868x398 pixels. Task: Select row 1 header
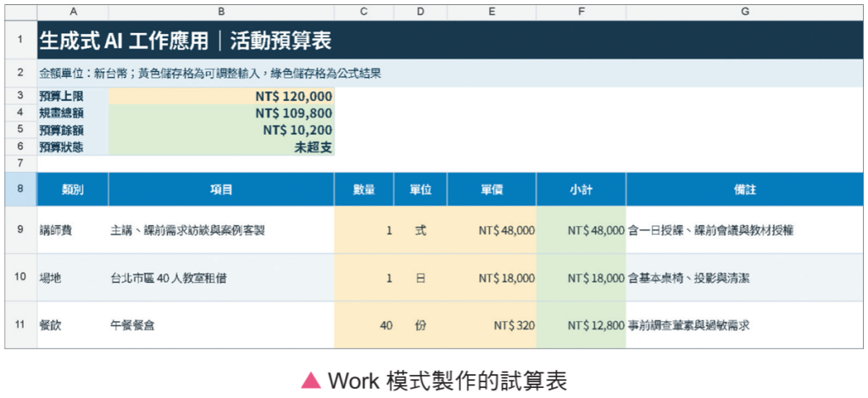pos(21,40)
